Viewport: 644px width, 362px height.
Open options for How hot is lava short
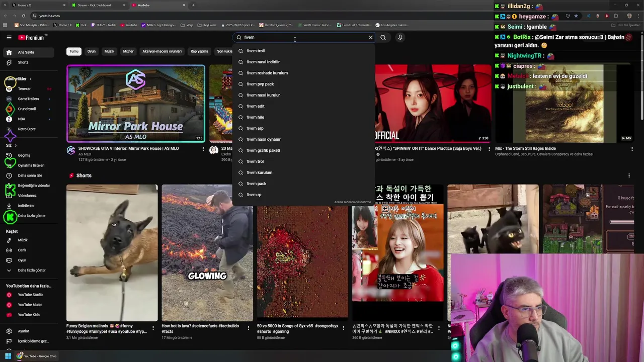(x=248, y=328)
